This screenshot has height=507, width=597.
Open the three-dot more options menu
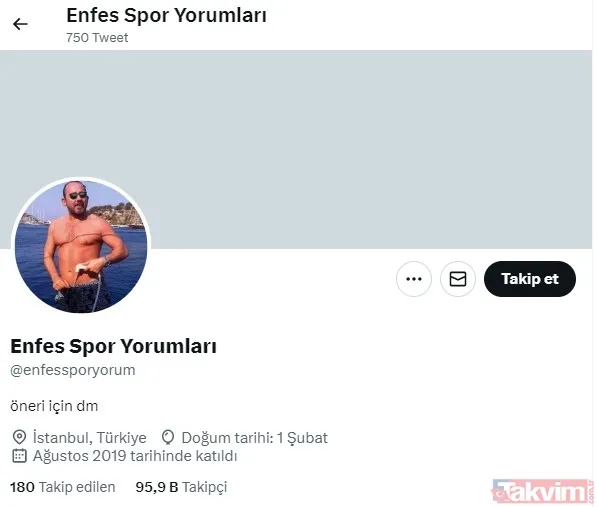click(414, 279)
